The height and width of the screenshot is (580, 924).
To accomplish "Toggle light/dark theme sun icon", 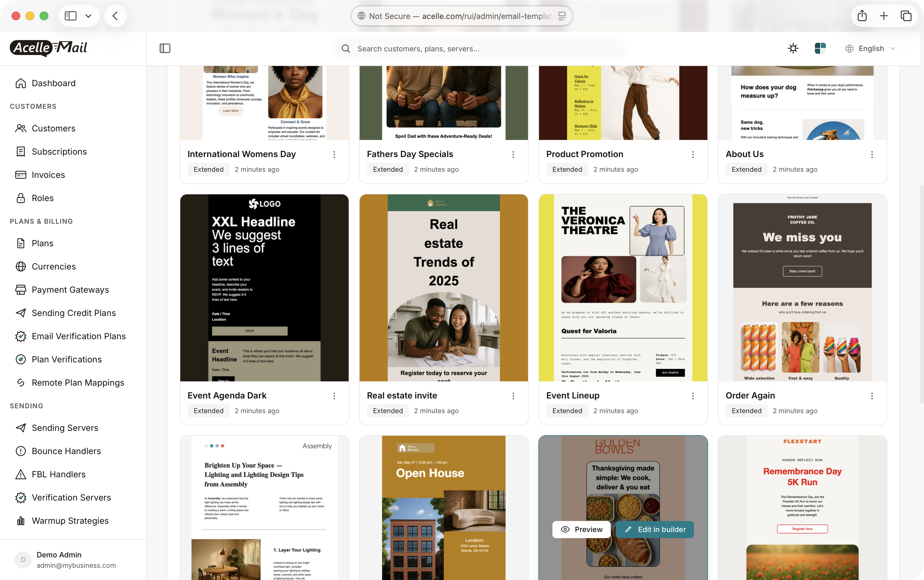I will pos(793,48).
